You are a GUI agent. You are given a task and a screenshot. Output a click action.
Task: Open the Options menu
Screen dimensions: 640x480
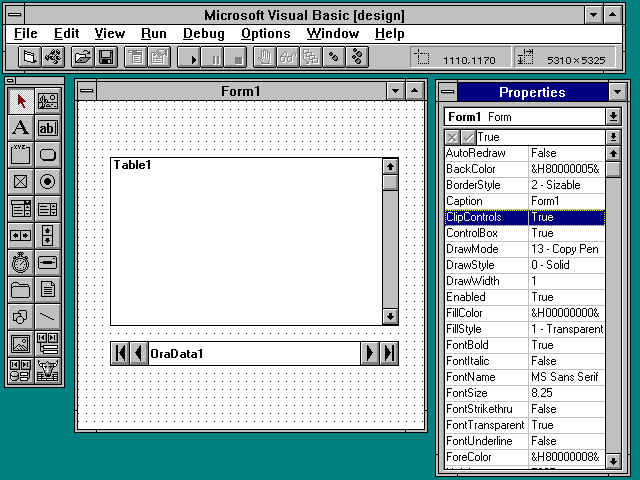[265, 34]
